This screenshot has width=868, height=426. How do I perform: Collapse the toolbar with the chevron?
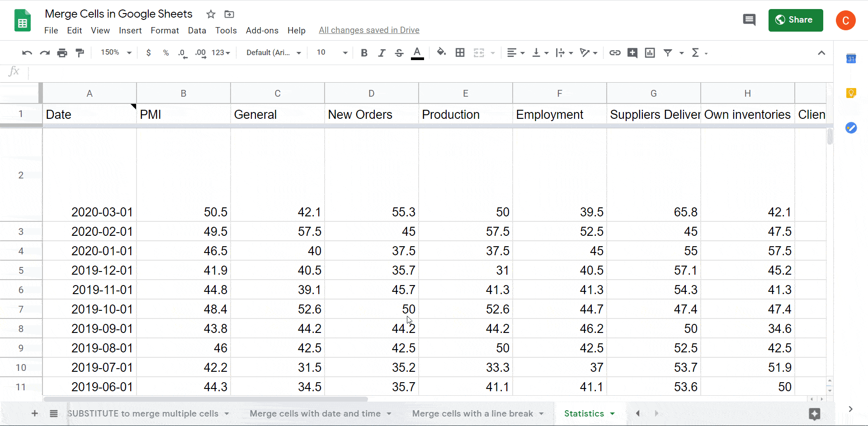tap(822, 53)
